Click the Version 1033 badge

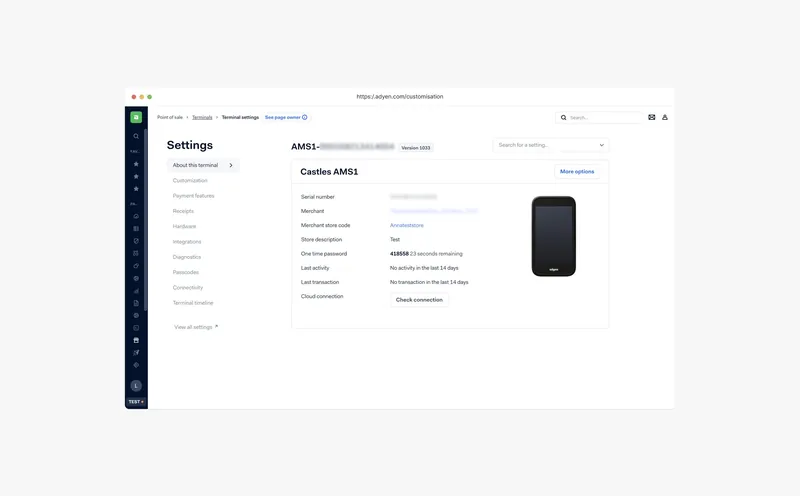click(x=416, y=147)
